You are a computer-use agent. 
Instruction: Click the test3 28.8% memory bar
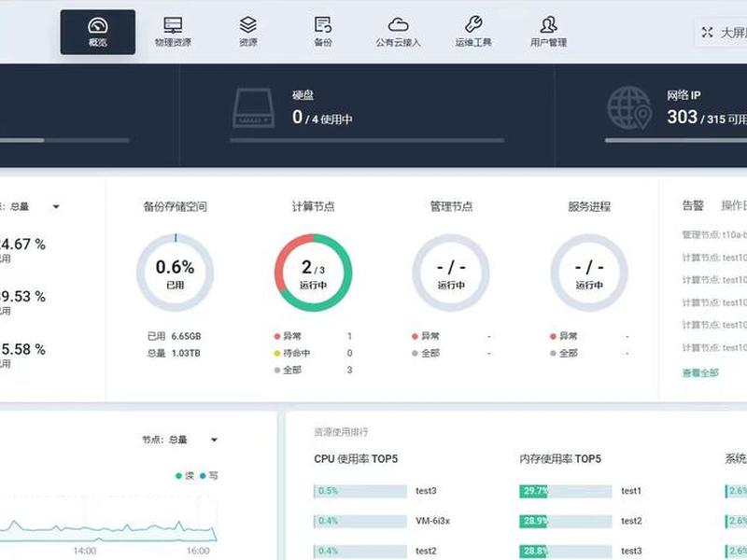pos(566,551)
